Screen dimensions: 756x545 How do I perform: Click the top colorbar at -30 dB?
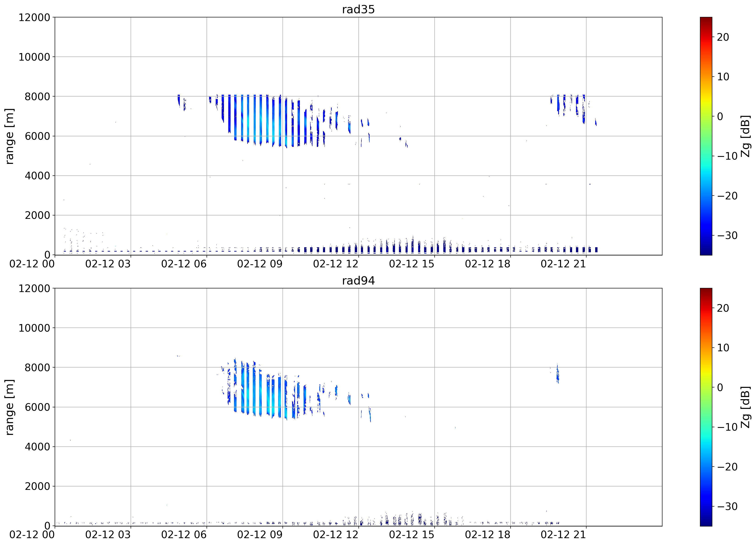pos(706,235)
